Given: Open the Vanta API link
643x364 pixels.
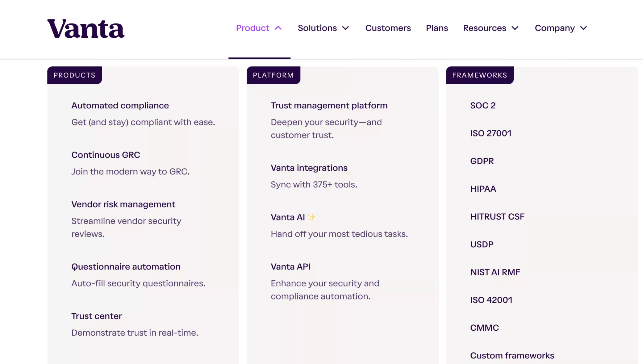Looking at the screenshot, I should point(290,267).
